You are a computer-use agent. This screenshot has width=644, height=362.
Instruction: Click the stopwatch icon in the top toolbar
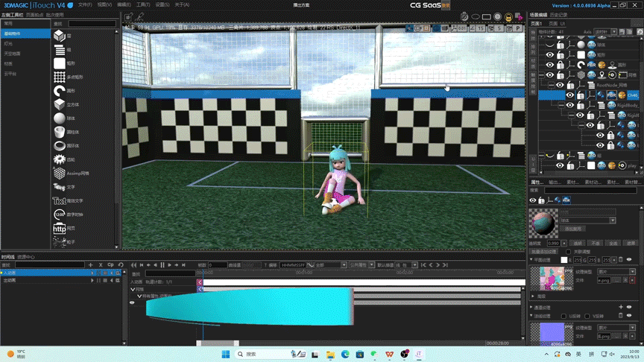click(464, 17)
